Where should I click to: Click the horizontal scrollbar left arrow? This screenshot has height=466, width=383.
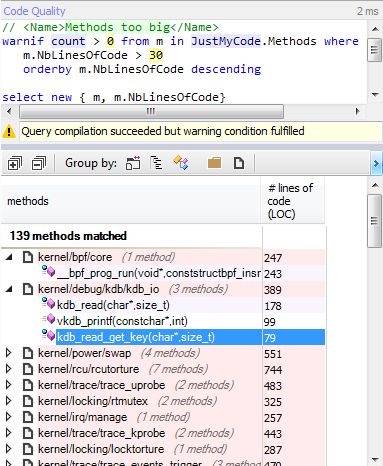(x=9, y=111)
